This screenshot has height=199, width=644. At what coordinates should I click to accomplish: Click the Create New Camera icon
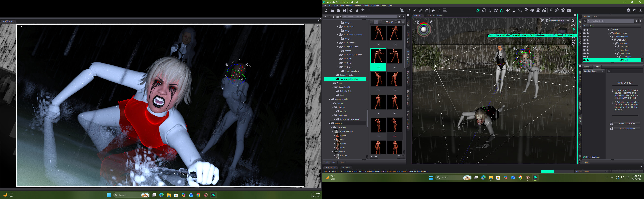402,10
